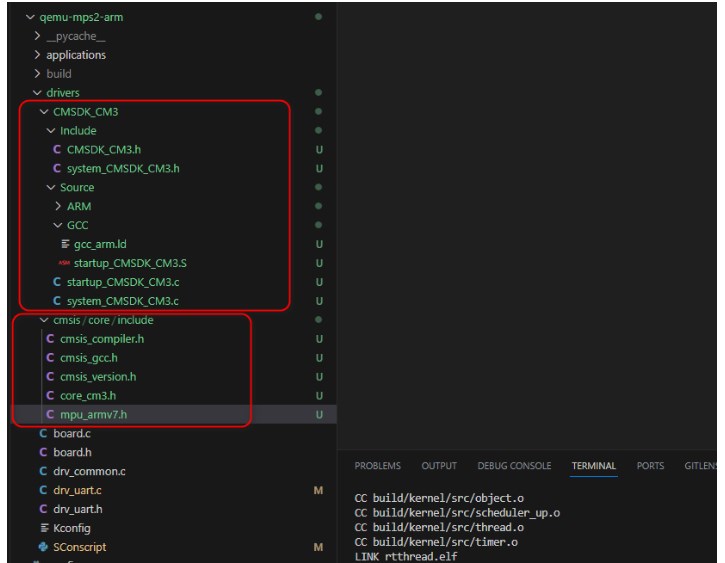Click the C icon of board.h
725x563 pixels.
43,453
